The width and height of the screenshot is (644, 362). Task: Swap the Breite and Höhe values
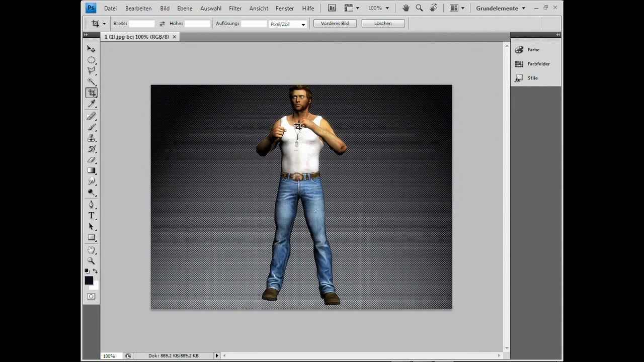tap(162, 24)
